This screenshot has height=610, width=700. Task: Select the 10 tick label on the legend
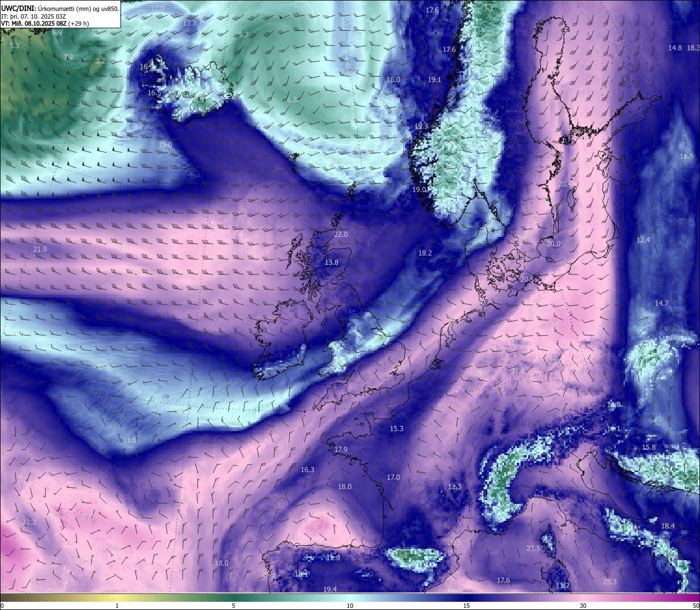coord(350,606)
